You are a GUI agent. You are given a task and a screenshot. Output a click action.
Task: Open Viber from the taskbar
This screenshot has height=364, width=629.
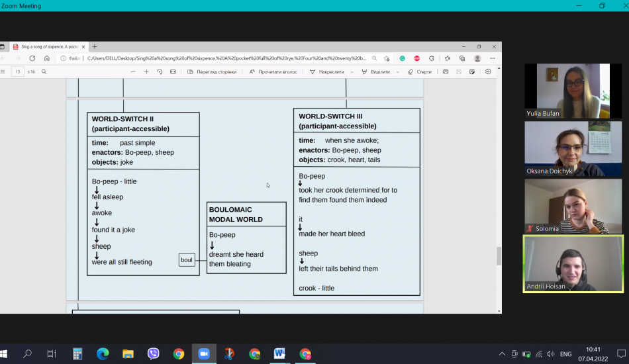154,354
